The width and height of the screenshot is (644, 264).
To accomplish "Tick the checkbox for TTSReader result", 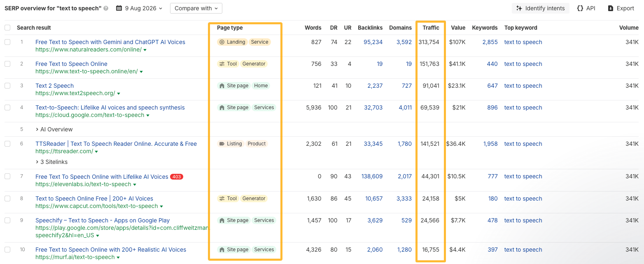I will click(7, 144).
